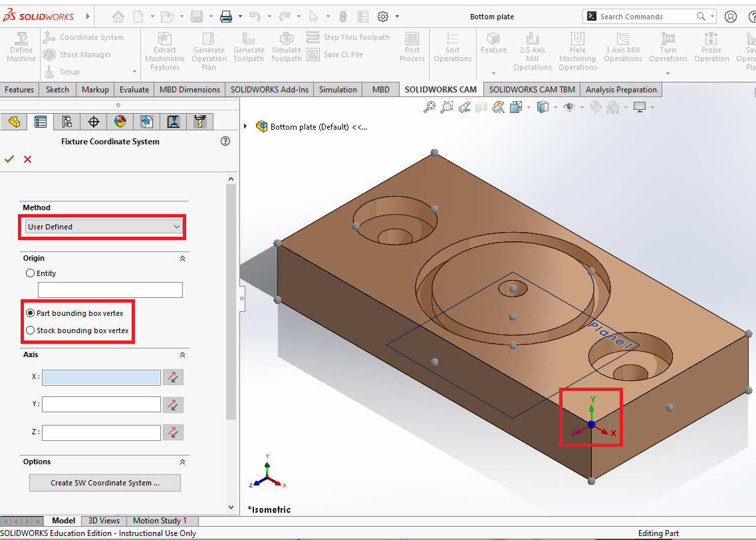This screenshot has height=540, width=756.
Task: Click the X axis input field
Action: click(x=101, y=378)
